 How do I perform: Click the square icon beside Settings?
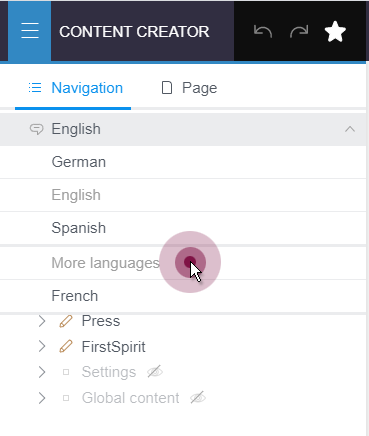pyautogui.click(x=66, y=372)
